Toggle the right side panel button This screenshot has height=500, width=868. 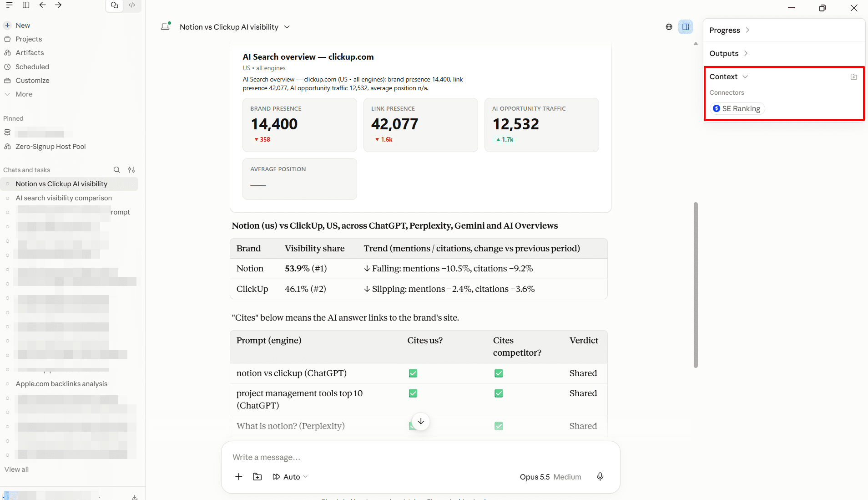point(686,27)
